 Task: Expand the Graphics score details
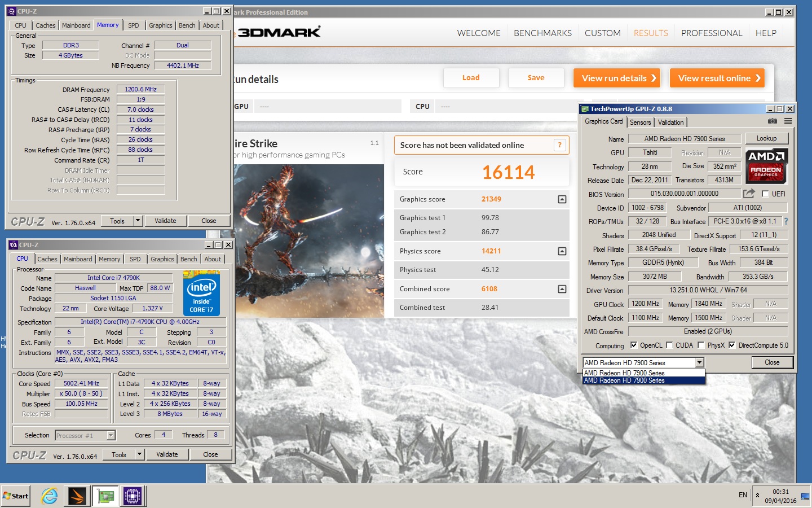tap(562, 199)
